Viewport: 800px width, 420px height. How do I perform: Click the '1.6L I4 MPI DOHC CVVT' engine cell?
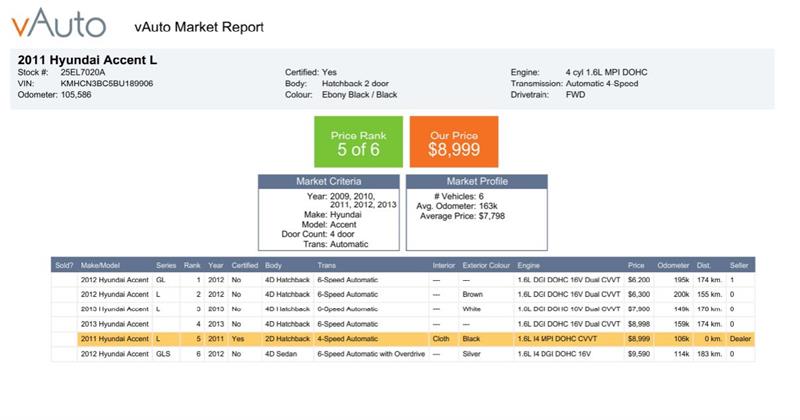click(x=557, y=339)
